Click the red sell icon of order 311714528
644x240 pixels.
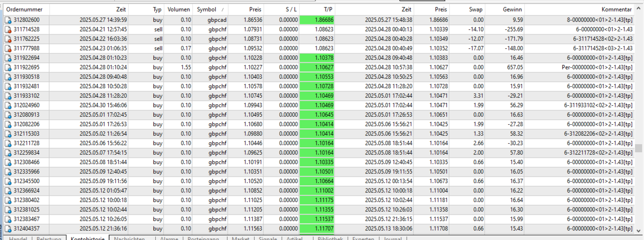click(x=8, y=30)
